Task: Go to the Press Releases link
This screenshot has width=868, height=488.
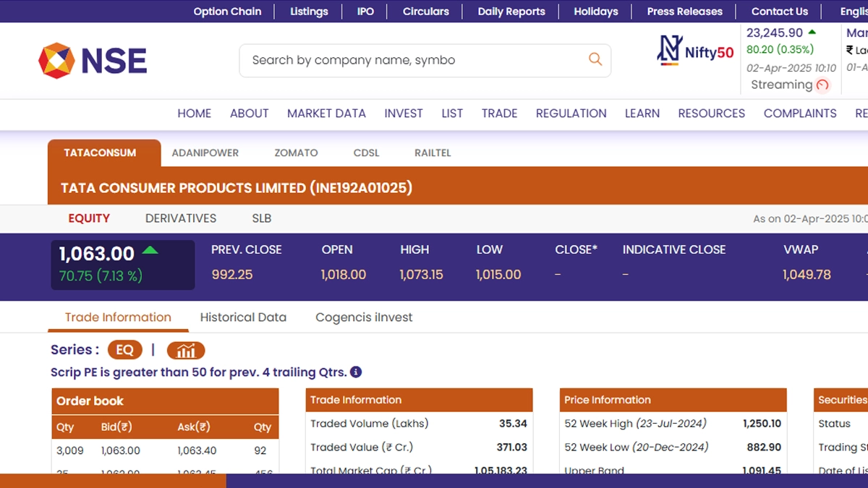Action: tap(684, 12)
